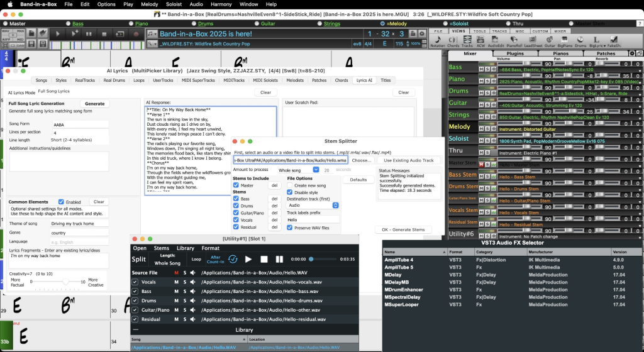This screenshot has height=352, width=644.
Task: Uncheck Preserve WAV files option
Action: [x=290, y=228]
